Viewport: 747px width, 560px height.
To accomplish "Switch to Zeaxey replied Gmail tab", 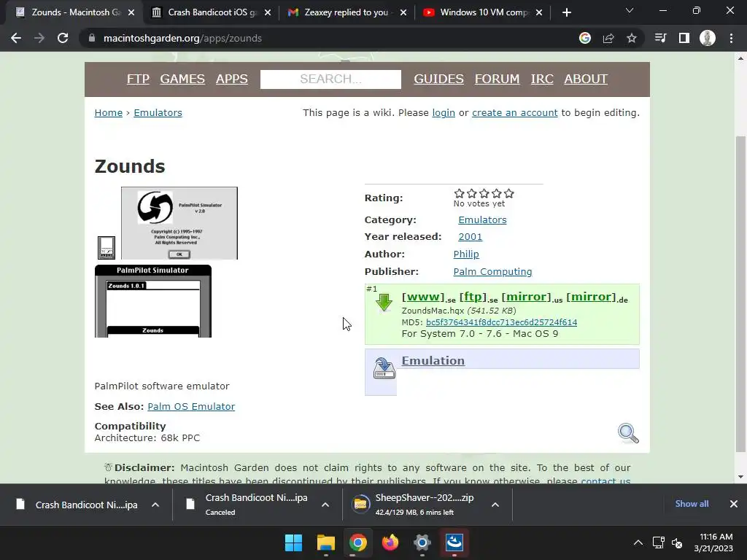I will tap(347, 12).
